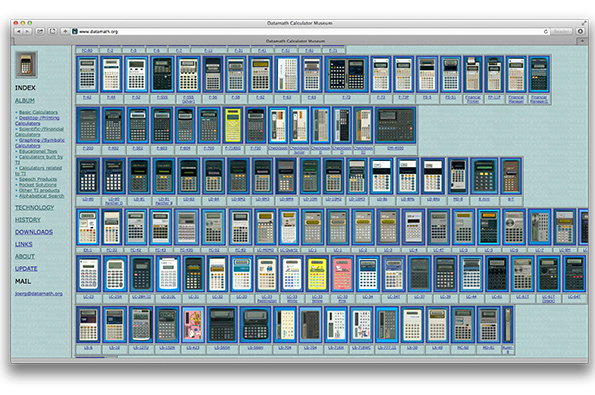Click the Datamath calculator logo in sidebar

coord(26,65)
